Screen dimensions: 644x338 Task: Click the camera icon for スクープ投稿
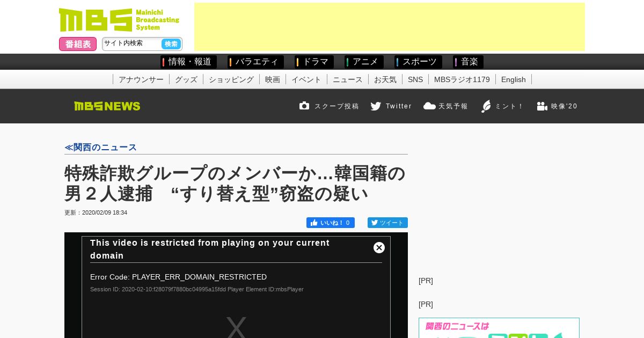(304, 106)
